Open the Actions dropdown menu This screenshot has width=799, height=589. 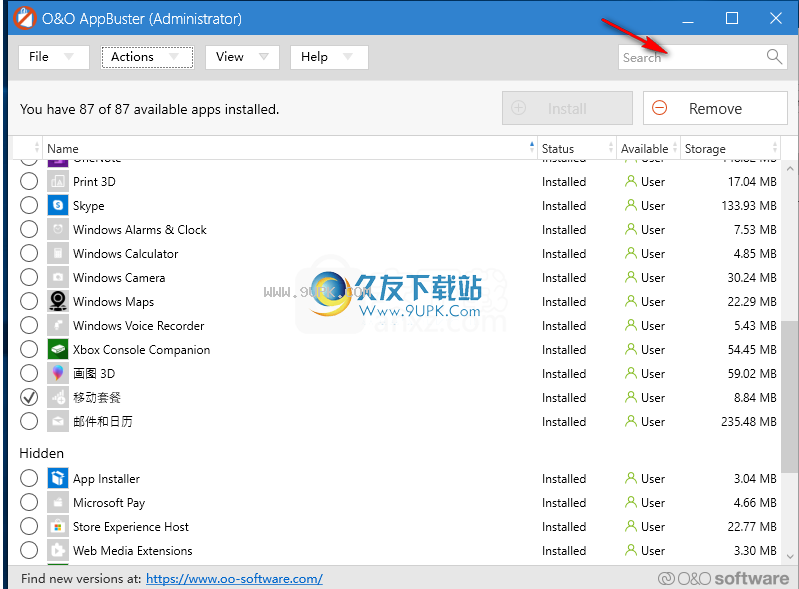click(x=147, y=57)
